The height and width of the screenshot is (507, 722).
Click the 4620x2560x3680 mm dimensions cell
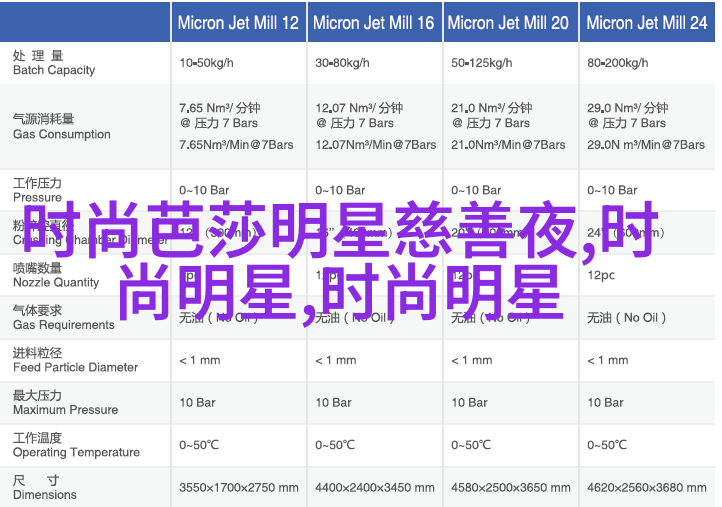(x=647, y=487)
